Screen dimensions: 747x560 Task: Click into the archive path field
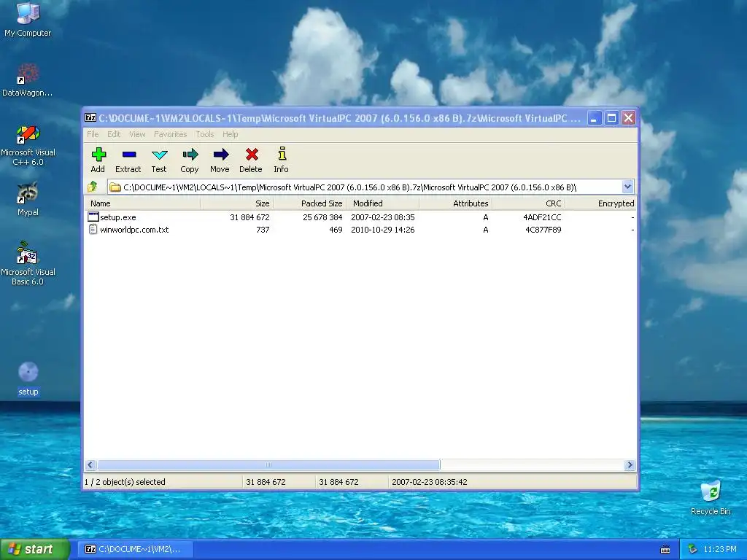365,187
